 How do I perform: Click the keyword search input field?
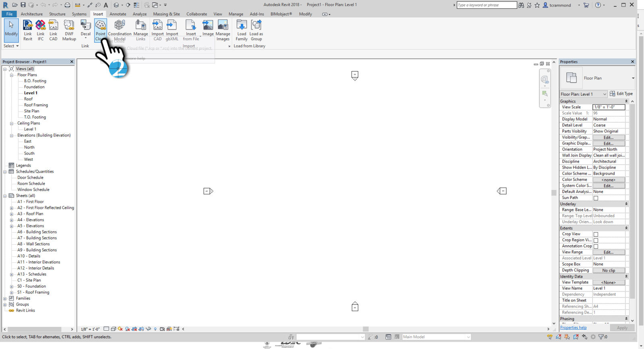(x=487, y=5)
